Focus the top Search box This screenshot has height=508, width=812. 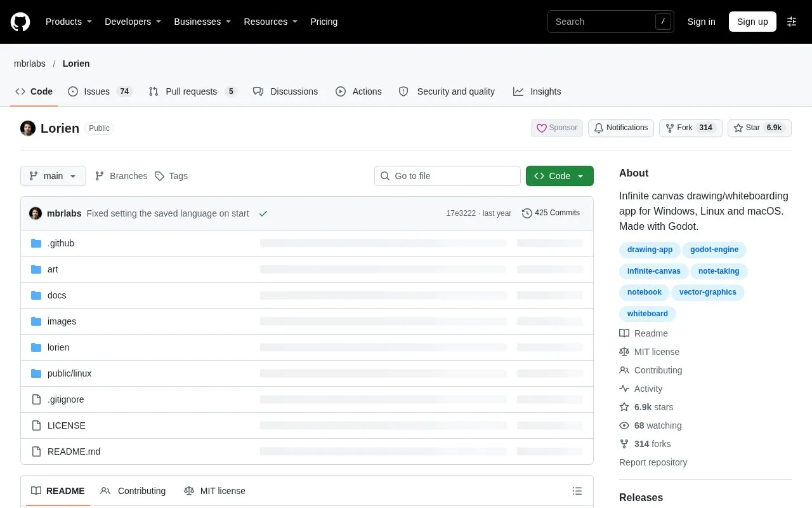point(610,22)
